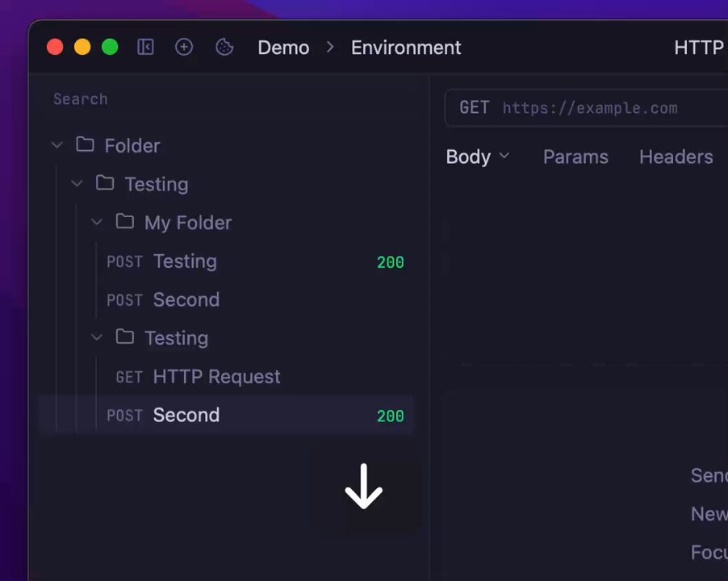Open the GET method selector

click(x=474, y=107)
